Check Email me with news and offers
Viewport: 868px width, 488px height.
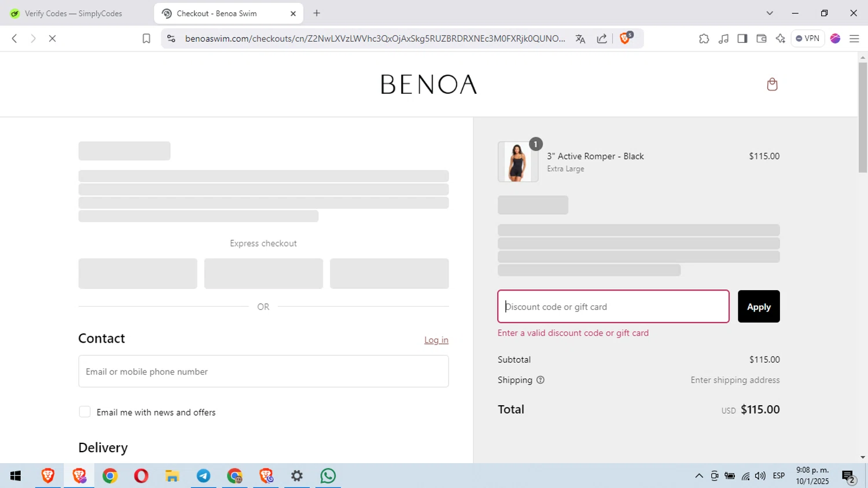tap(84, 412)
